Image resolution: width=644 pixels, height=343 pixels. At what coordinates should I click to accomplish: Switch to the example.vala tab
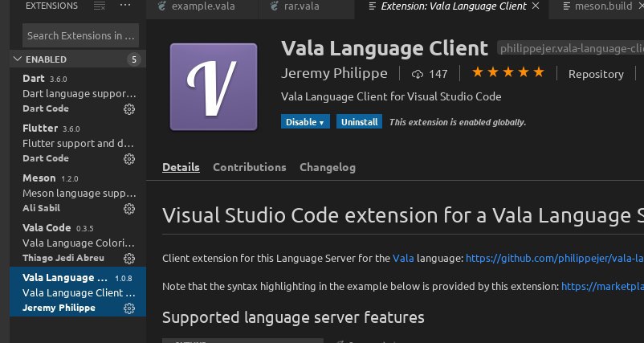[x=202, y=6]
